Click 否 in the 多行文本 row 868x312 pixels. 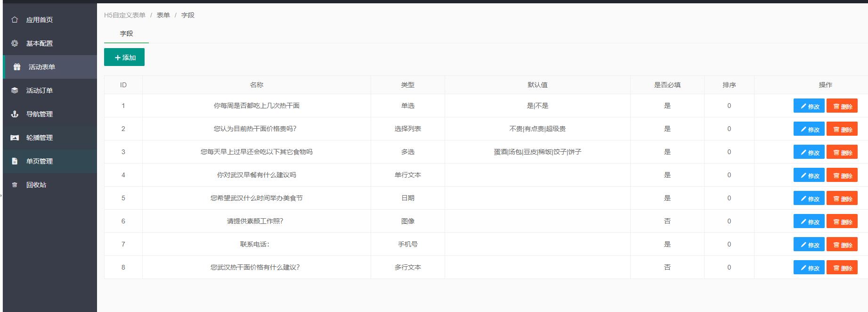tap(667, 267)
